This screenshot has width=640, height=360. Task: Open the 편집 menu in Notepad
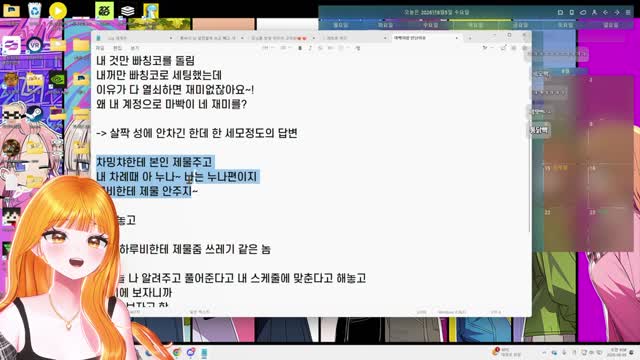(118, 48)
